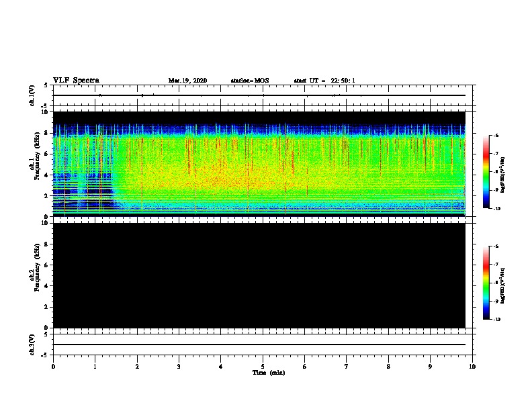This screenshot has height=411, width=532.
Task: Click the "-10" label on ch.2 colorbar
Action: [496, 320]
